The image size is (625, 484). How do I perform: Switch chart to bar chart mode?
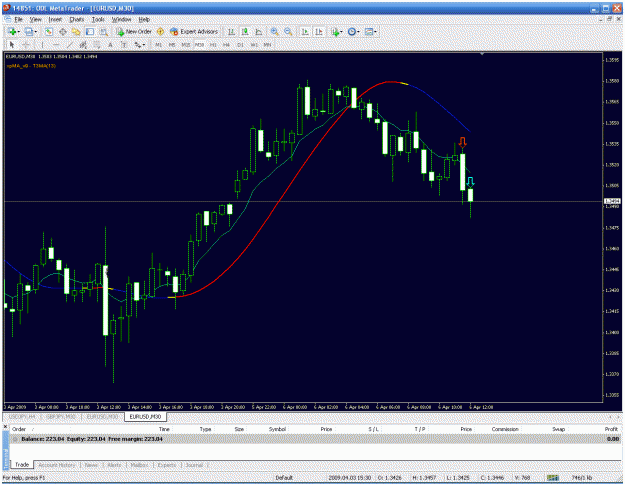click(x=231, y=31)
